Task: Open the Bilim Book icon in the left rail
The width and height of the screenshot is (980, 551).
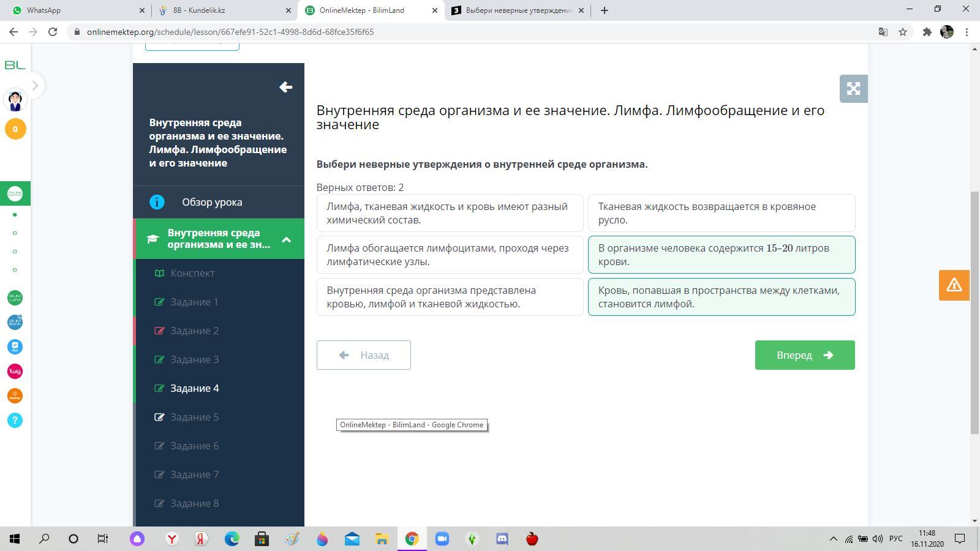Action: 15,322
